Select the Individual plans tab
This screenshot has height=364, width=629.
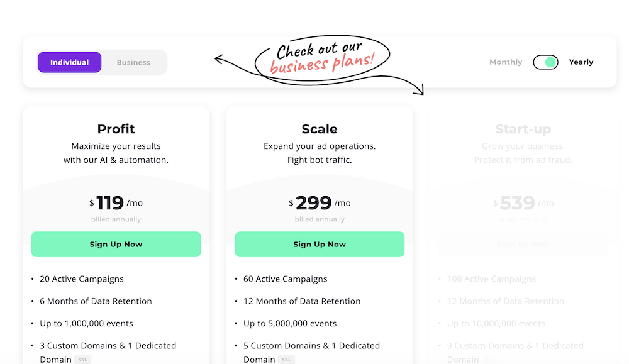[69, 62]
